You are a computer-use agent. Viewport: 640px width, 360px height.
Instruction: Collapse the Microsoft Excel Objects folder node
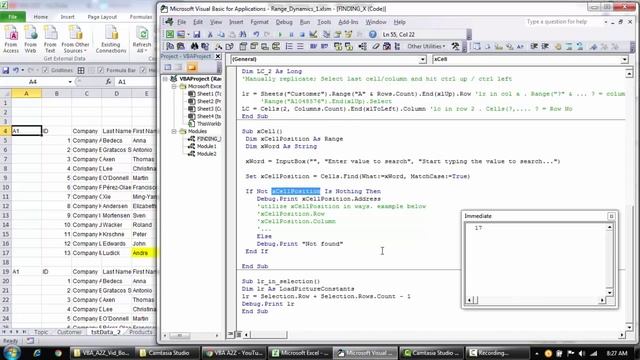pos(174,87)
